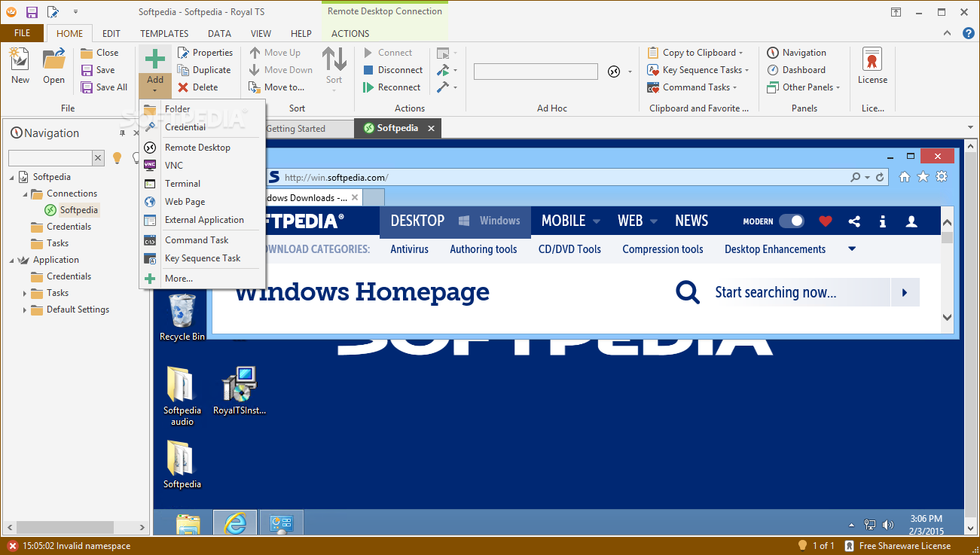Open Properties of the selected object
Image resolution: width=980 pixels, height=555 pixels.
[x=205, y=53]
